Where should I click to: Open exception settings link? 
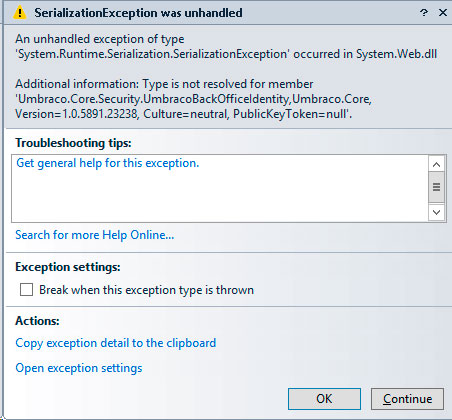(79, 368)
